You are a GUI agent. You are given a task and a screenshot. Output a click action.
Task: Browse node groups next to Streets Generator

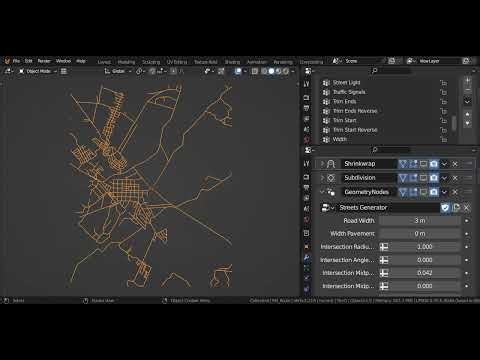[328, 208]
